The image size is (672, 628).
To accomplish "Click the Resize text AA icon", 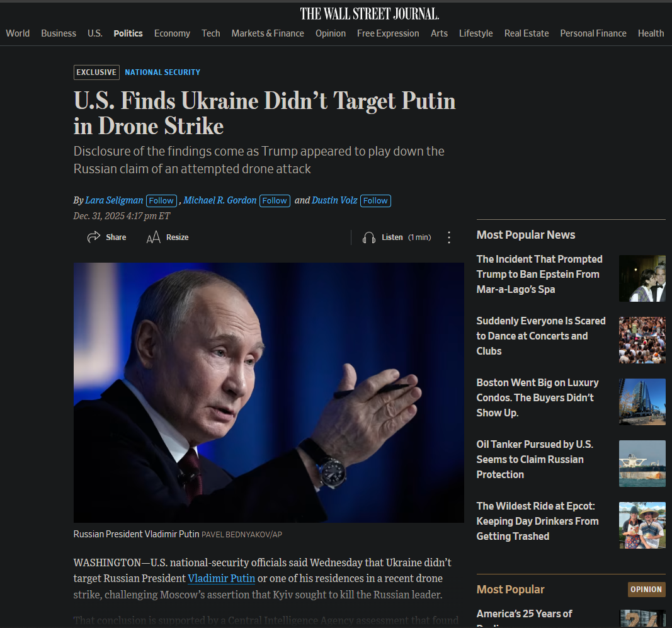I will (x=154, y=237).
